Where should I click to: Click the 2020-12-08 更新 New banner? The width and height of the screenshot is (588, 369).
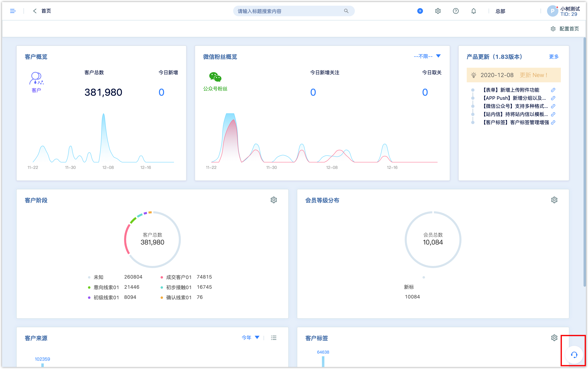tap(513, 75)
